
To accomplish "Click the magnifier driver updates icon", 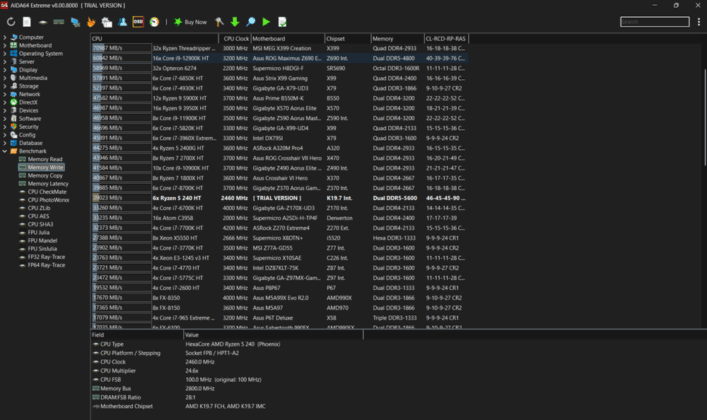I will (251, 22).
